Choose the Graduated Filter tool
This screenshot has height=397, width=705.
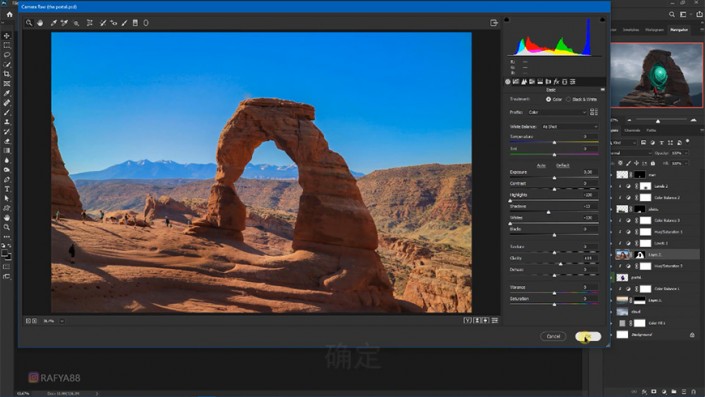tap(135, 23)
